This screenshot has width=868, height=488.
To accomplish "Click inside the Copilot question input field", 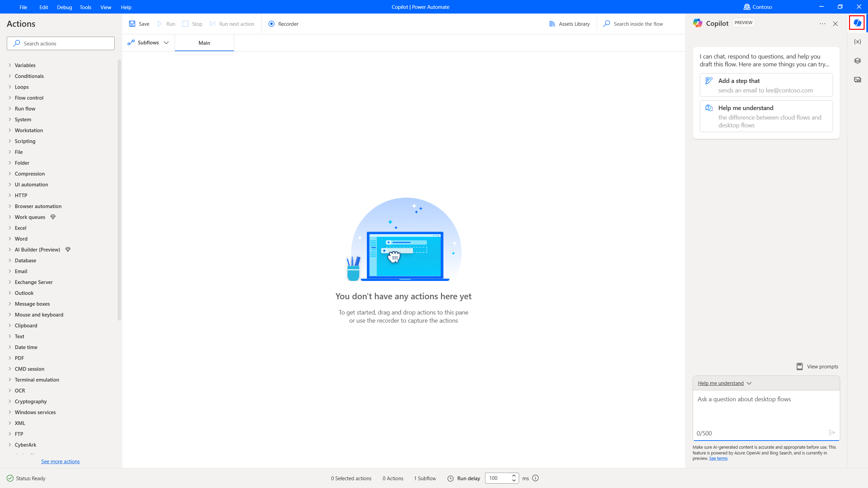I will (x=766, y=411).
